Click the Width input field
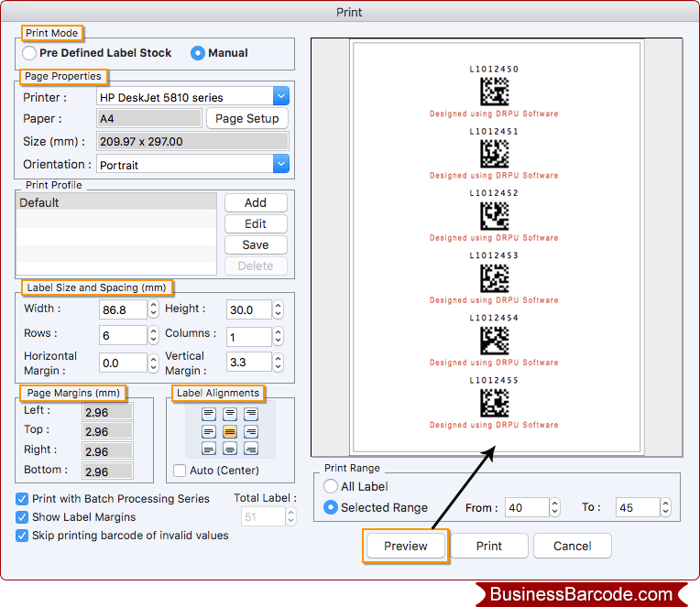Viewport: 700px width, 607px height. [x=123, y=309]
